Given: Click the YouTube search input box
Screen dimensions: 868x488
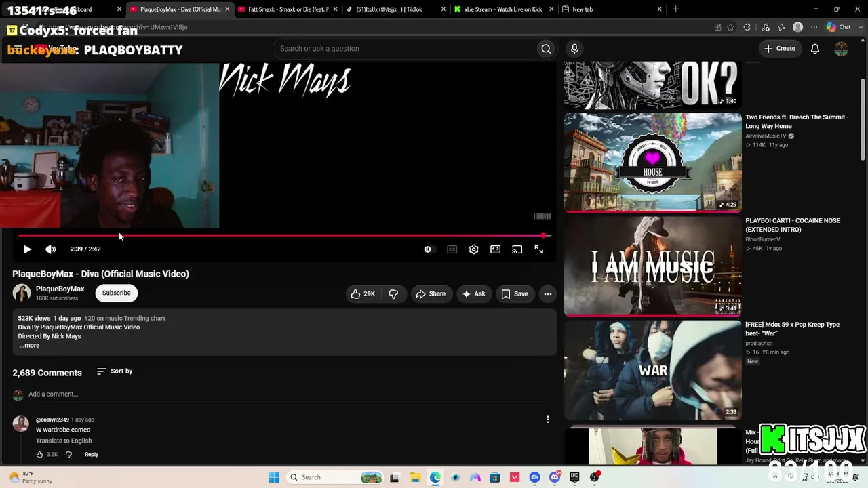Looking at the screenshot, I should (405, 49).
